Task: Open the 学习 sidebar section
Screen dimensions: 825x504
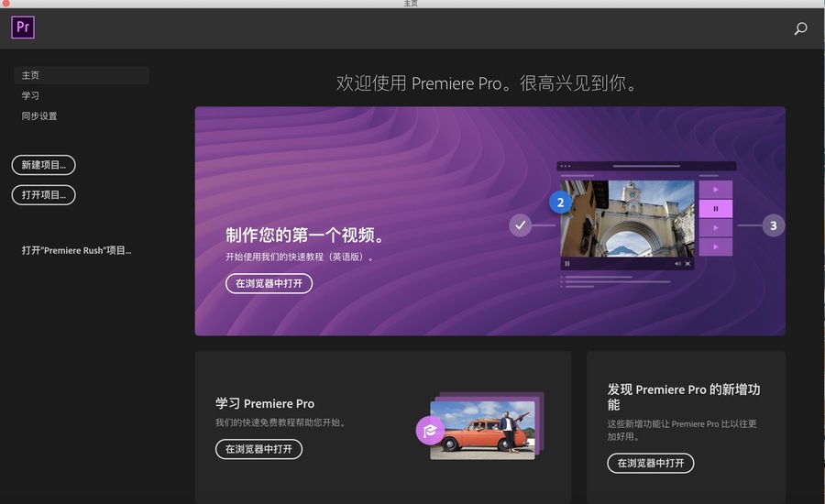Action: 30,95
